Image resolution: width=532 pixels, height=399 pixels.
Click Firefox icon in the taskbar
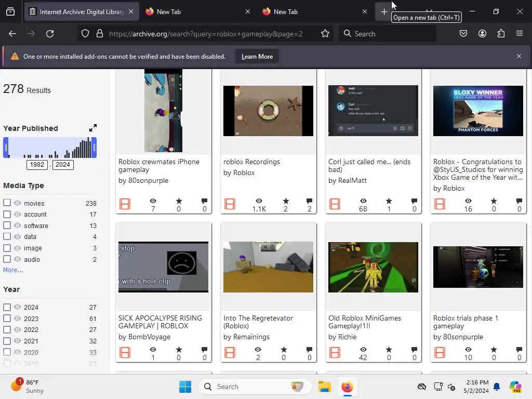[347, 387]
